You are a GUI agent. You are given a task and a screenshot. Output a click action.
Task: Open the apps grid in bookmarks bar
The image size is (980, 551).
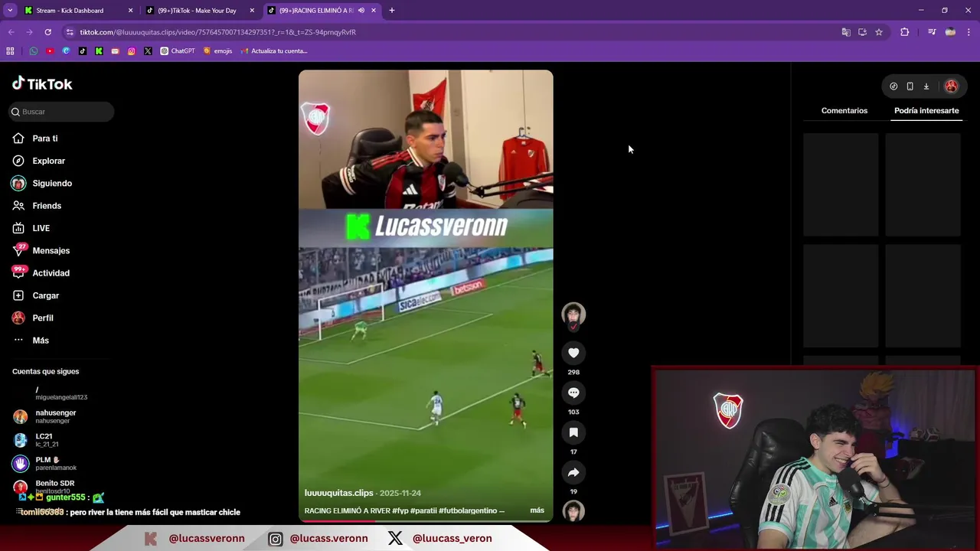pyautogui.click(x=10, y=51)
